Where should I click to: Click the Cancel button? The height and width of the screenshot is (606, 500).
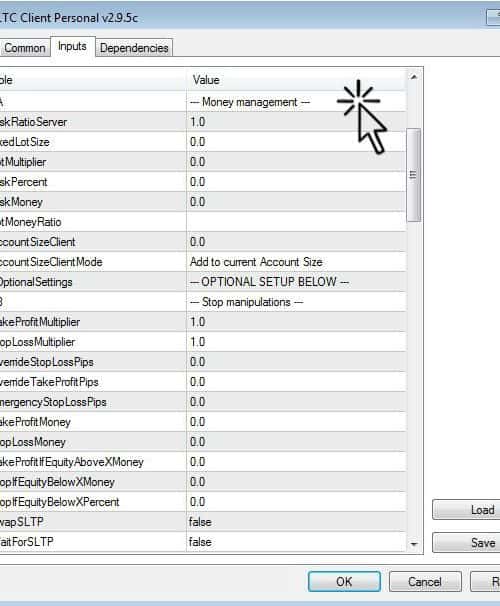point(425,581)
